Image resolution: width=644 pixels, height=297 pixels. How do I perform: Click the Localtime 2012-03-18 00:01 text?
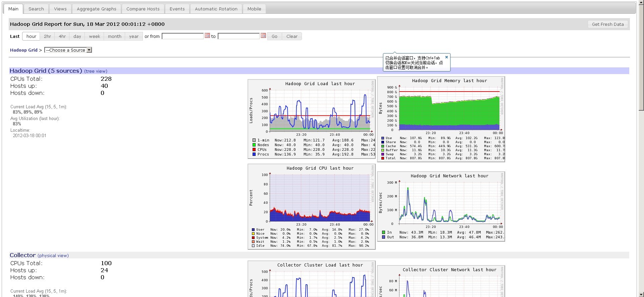click(30, 135)
